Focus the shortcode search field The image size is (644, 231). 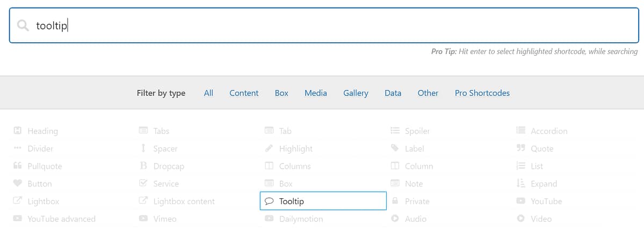tap(324, 25)
